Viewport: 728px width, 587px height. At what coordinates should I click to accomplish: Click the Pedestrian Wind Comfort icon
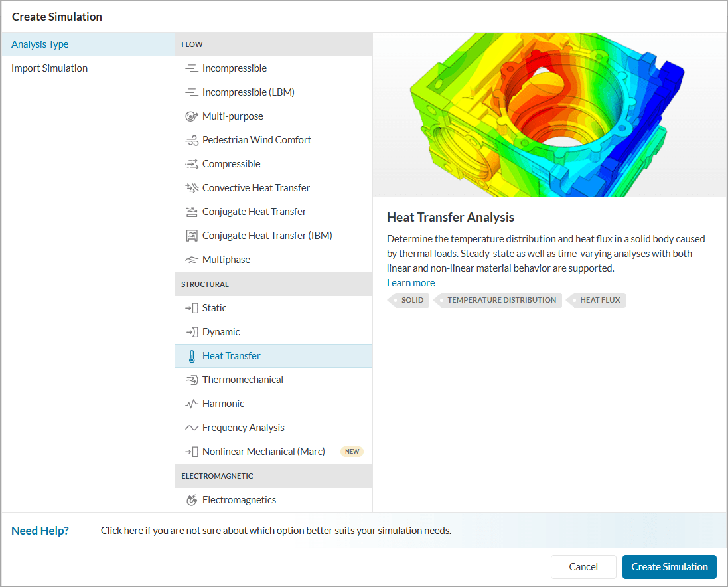pos(192,140)
